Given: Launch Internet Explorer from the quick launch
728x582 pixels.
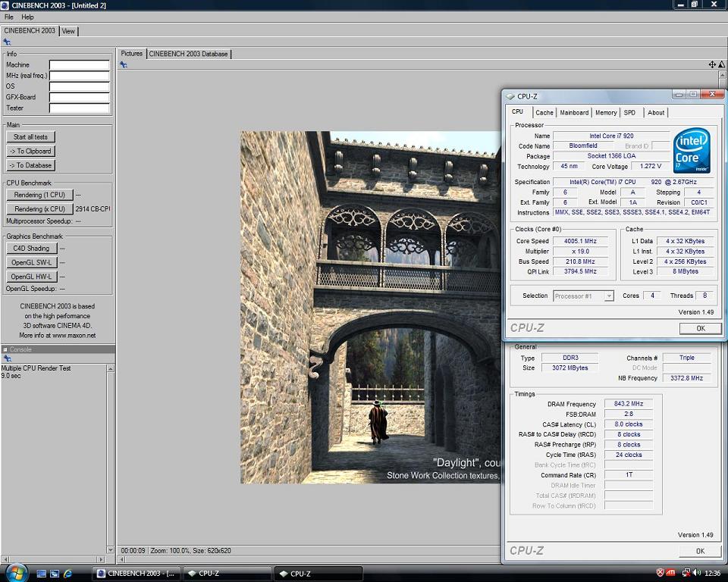Looking at the screenshot, I should point(67,574).
